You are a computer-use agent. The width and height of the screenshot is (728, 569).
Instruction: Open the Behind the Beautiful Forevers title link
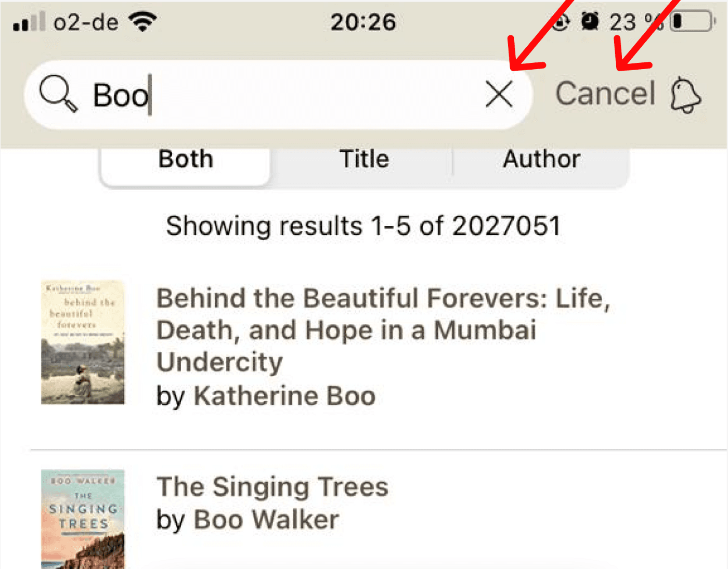click(x=383, y=330)
